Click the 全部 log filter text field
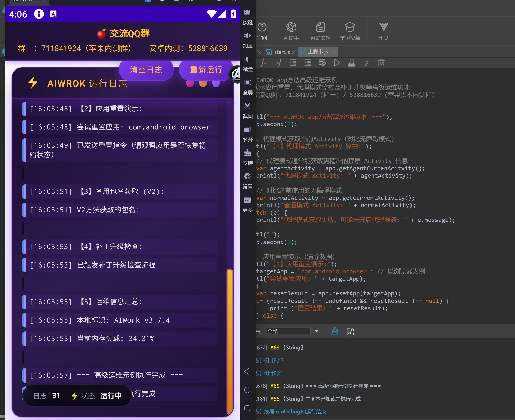 click(288, 331)
